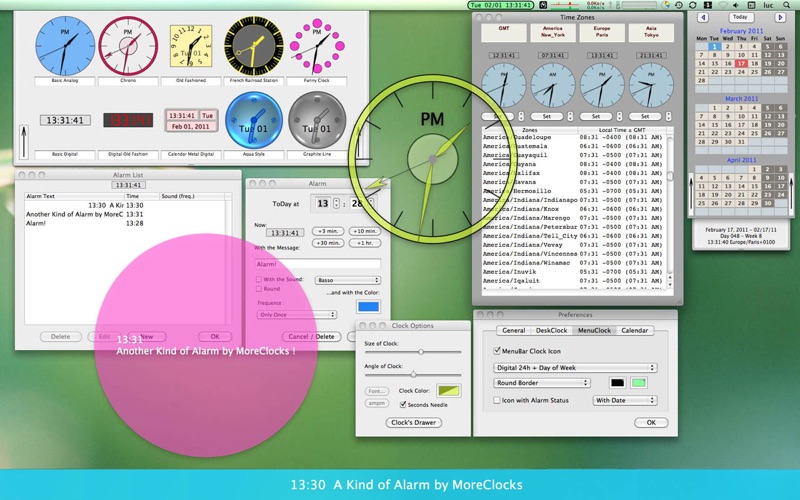The width and height of the screenshot is (800, 500).
Task: Click the green menu clock color swatch
Action: coord(639,383)
